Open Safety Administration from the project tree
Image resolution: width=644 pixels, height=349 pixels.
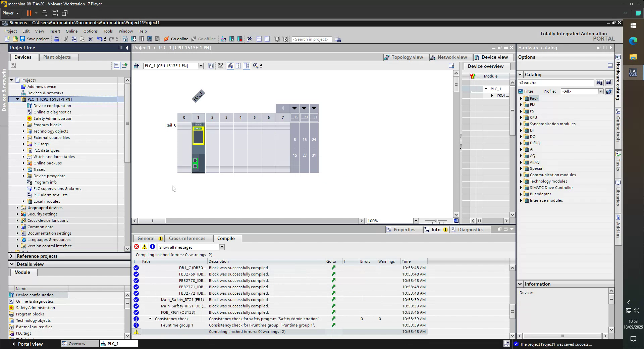pyautogui.click(x=52, y=118)
